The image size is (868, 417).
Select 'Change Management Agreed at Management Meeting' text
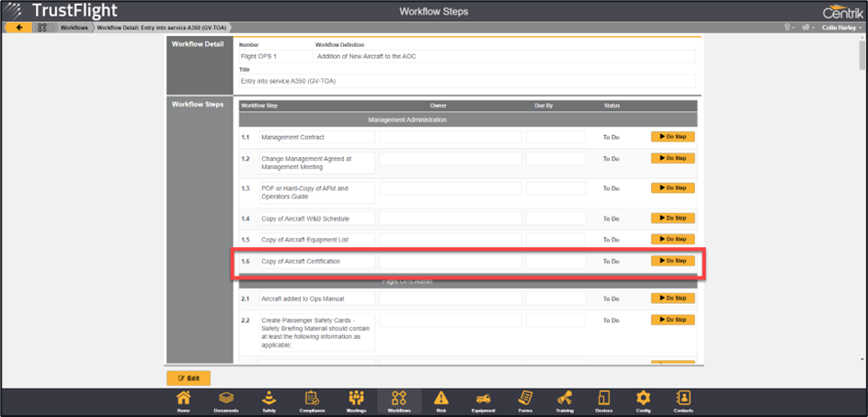(x=307, y=163)
